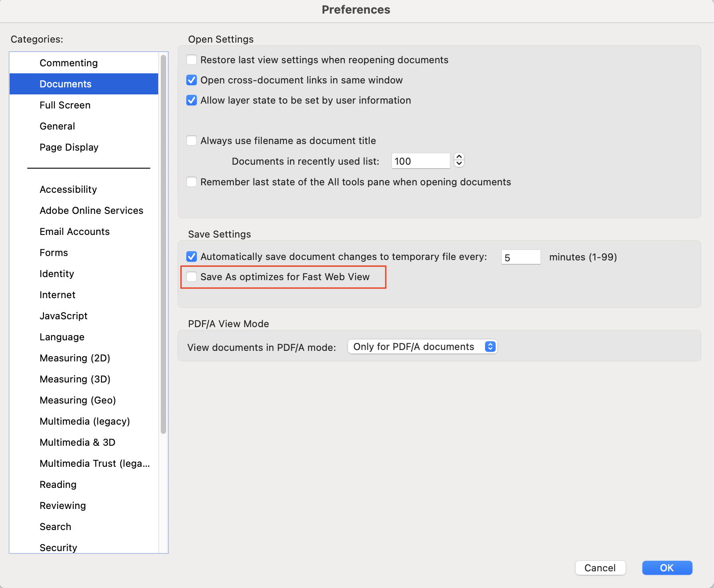
Task: Click OK to apply preferences
Action: [x=667, y=567]
